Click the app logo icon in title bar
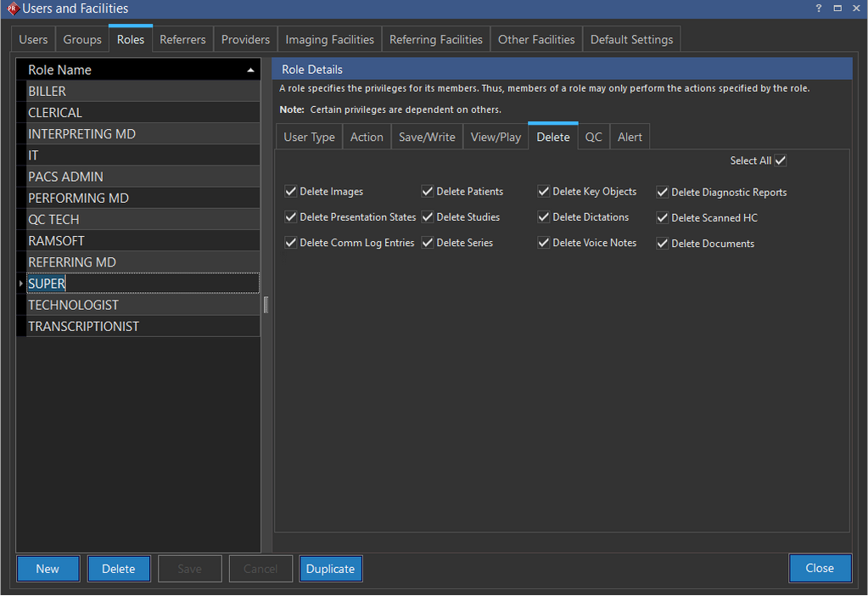 click(12, 9)
